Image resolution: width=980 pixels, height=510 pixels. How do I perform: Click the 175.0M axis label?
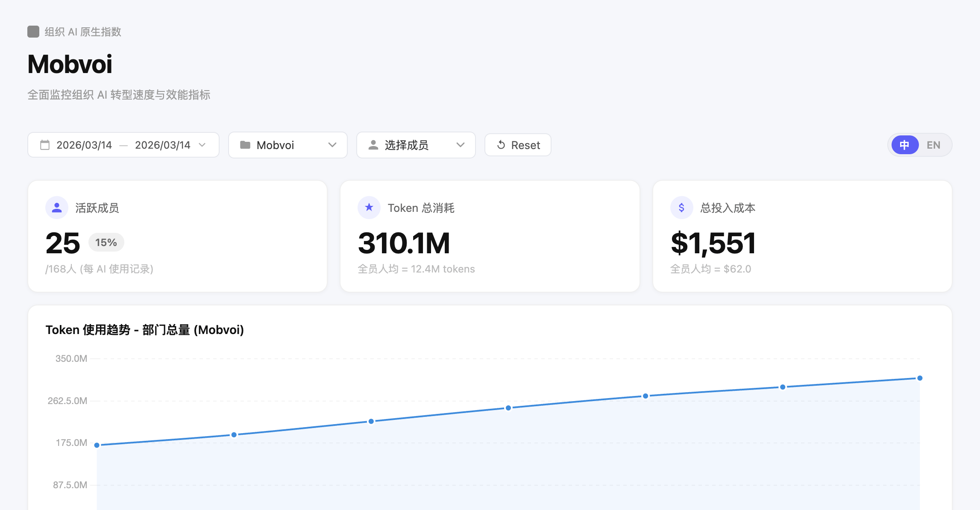coord(71,443)
